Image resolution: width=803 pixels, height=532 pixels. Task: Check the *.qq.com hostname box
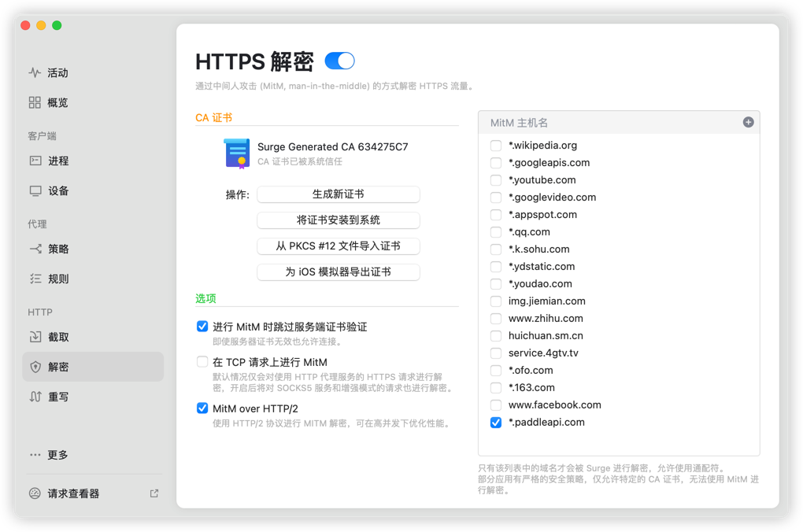496,232
